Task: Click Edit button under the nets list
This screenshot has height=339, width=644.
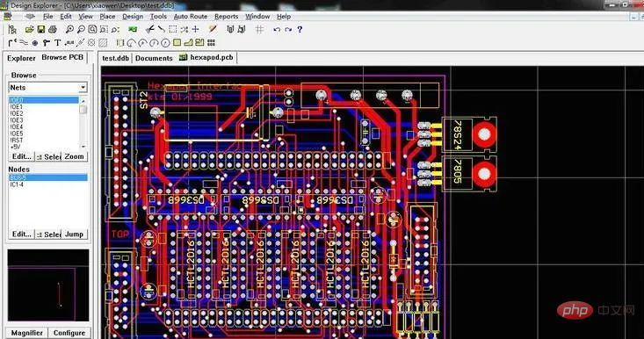Action: click(x=21, y=156)
